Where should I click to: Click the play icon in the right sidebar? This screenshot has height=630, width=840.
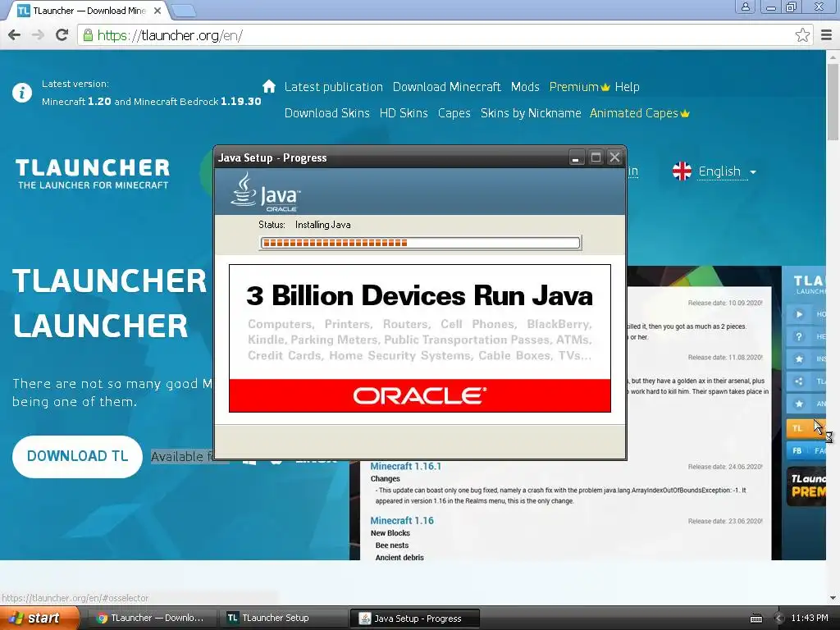pos(799,314)
